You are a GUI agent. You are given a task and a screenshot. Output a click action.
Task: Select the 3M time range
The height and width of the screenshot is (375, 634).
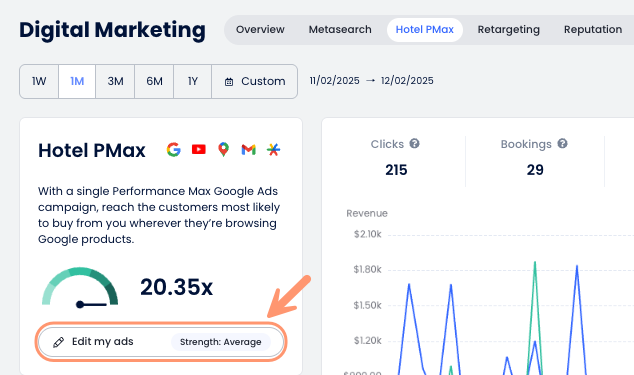pyautogui.click(x=115, y=81)
